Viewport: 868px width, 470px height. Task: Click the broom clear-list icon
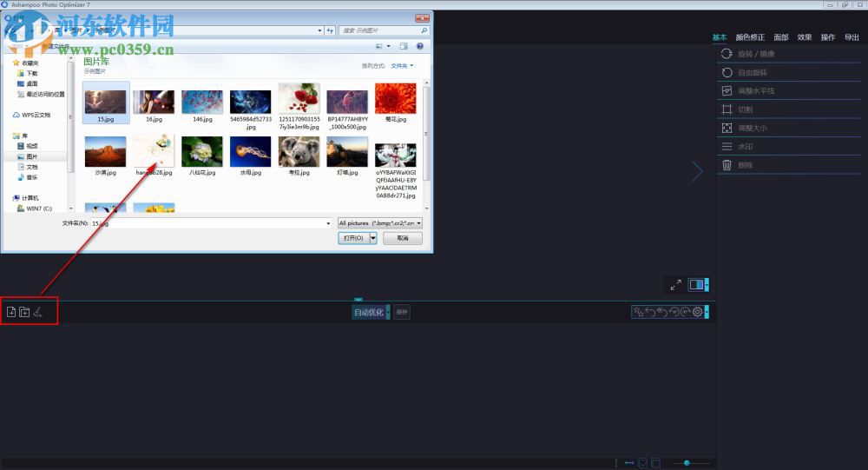37,312
